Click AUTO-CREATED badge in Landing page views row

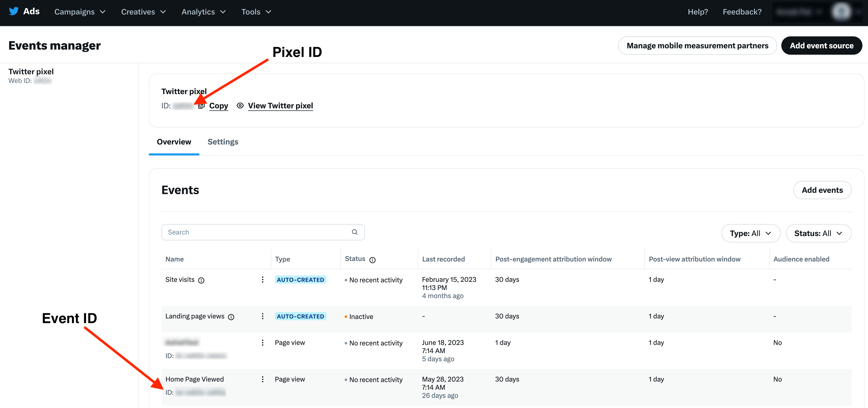[300, 316]
